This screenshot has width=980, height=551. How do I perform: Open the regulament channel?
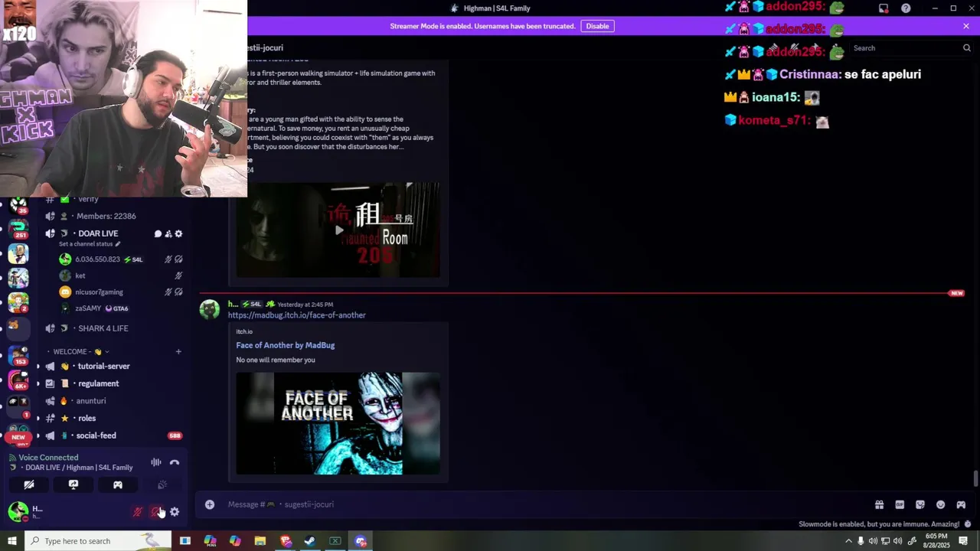point(98,383)
